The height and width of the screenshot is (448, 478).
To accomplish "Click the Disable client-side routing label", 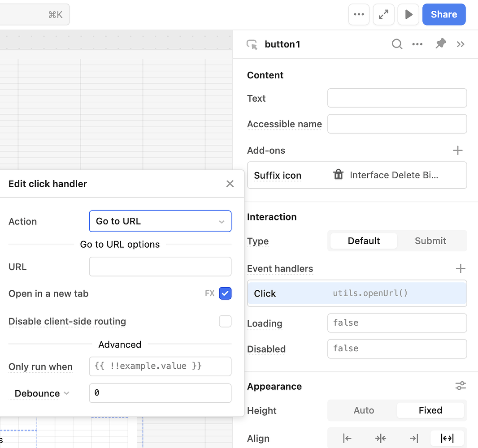I will 67,321.
